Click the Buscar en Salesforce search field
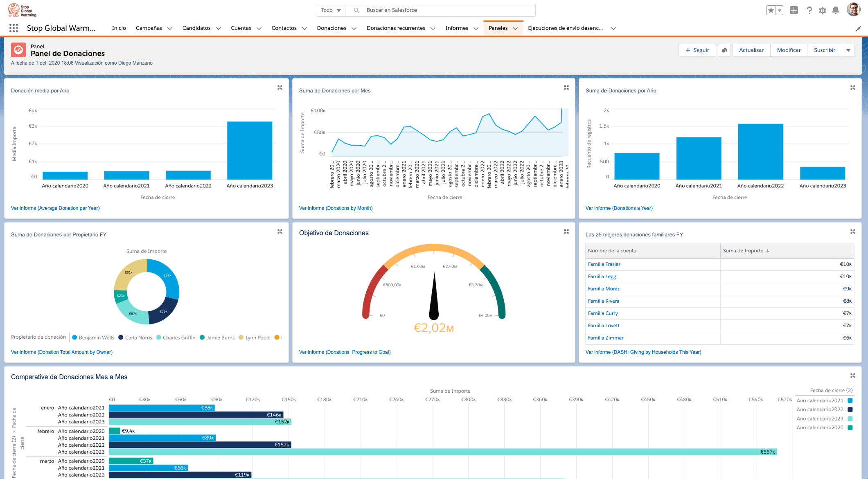The image size is (868, 479). 440,10
